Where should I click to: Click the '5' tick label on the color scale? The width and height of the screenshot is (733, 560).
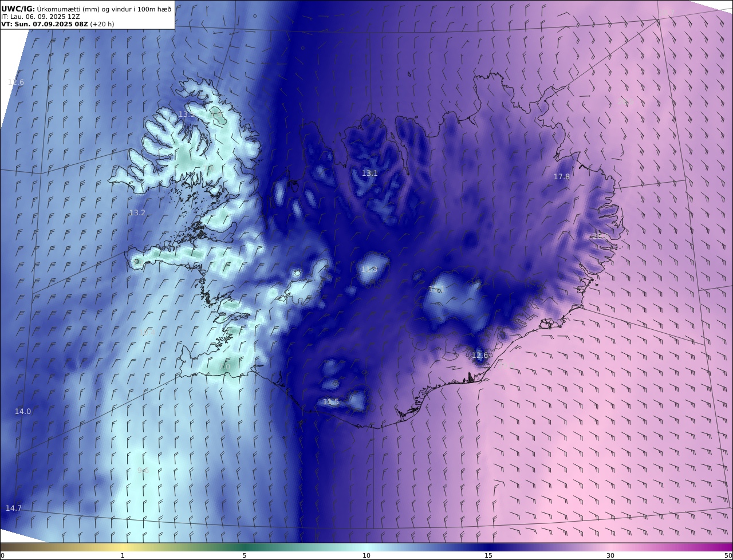coord(245,555)
